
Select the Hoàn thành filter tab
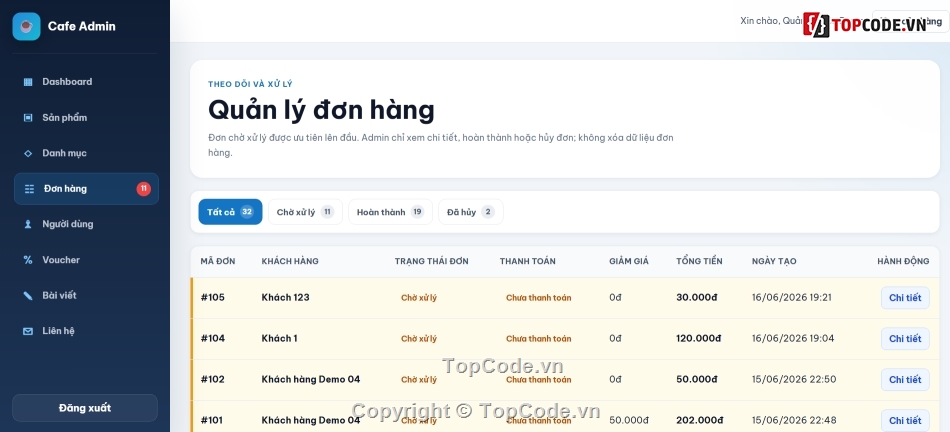point(390,212)
